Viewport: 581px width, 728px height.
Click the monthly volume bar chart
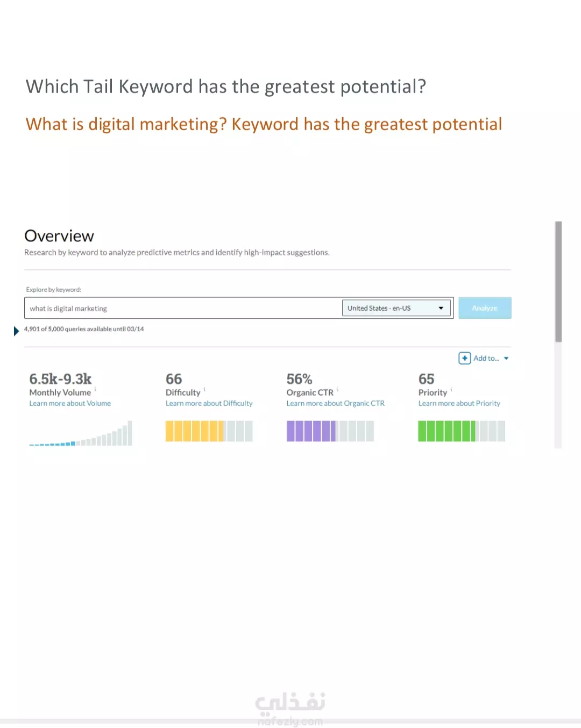point(81,433)
